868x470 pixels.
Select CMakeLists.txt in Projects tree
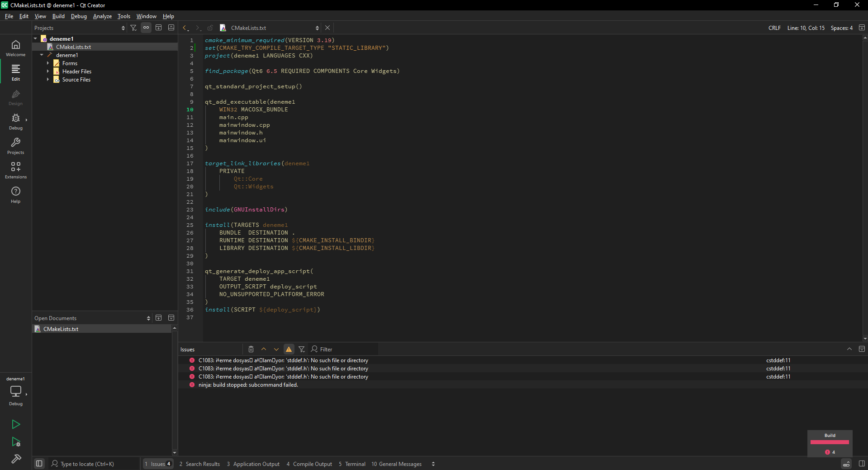73,47
